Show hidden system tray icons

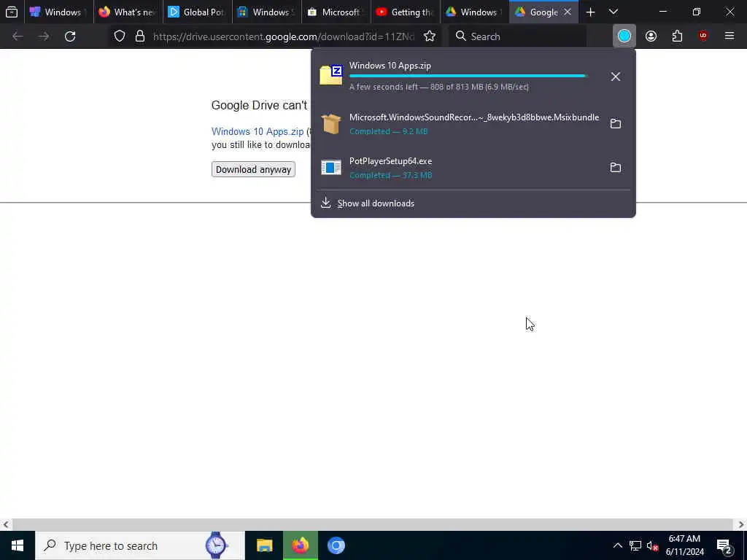(617, 545)
